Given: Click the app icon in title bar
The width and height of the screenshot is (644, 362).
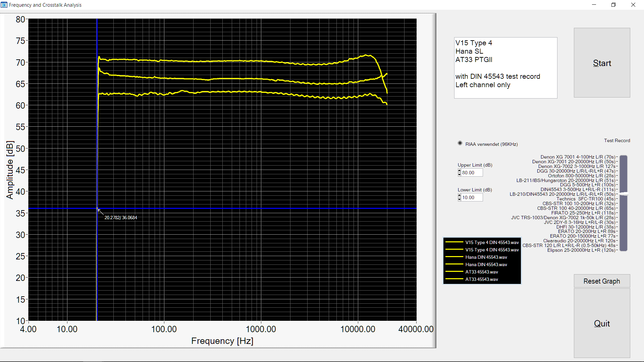Looking at the screenshot, I should pyautogui.click(x=4, y=5).
